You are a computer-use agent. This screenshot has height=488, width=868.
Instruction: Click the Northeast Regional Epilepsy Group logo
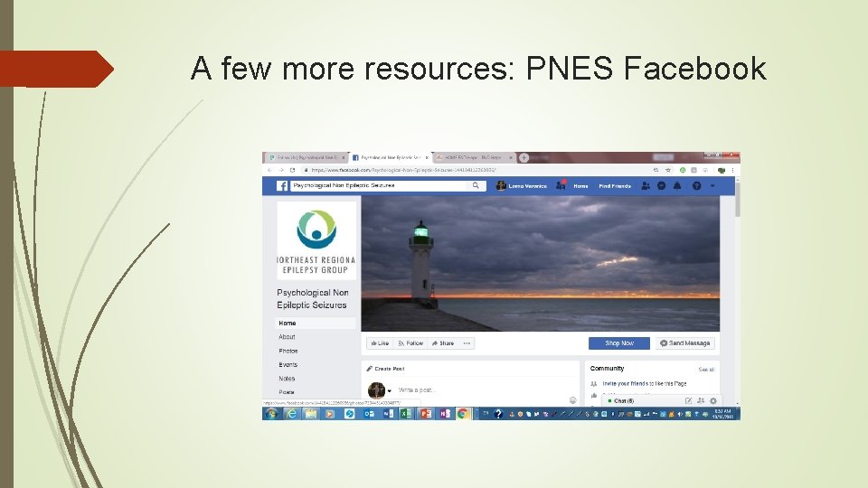click(x=316, y=240)
